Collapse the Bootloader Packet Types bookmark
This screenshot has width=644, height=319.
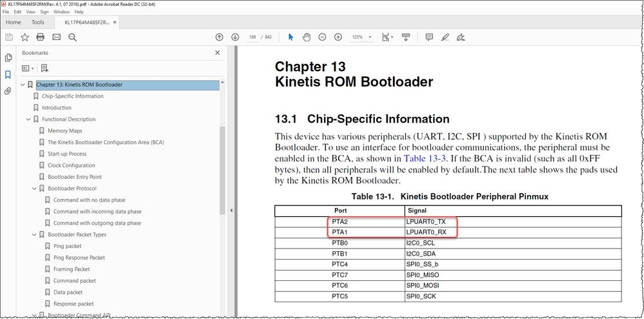coord(34,234)
